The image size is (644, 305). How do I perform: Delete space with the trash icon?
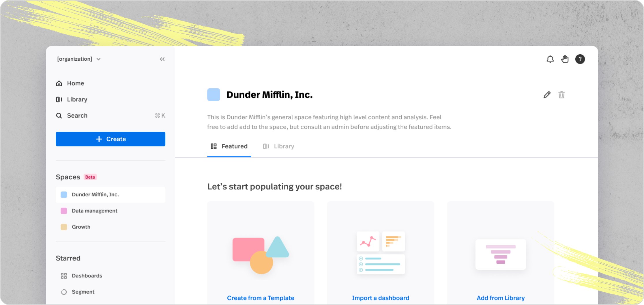click(x=561, y=95)
